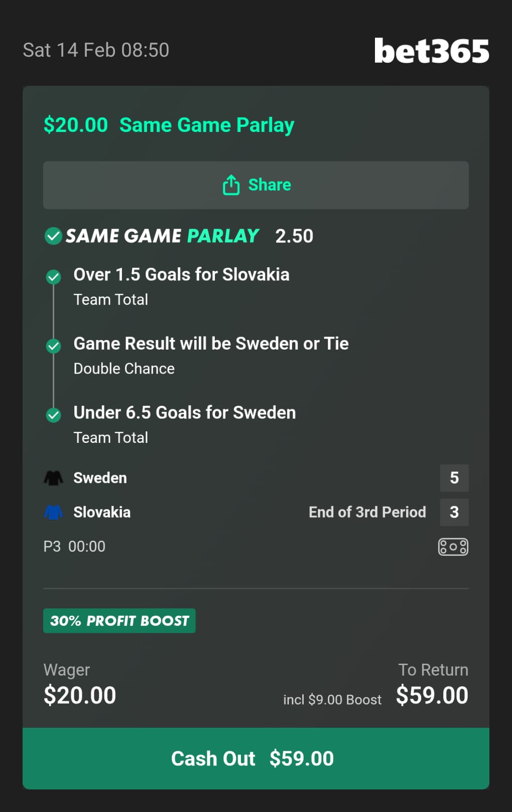Tap checkmark beside Over 1.5 Goals Slovakia
This screenshot has width=512, height=812.
pyautogui.click(x=53, y=277)
